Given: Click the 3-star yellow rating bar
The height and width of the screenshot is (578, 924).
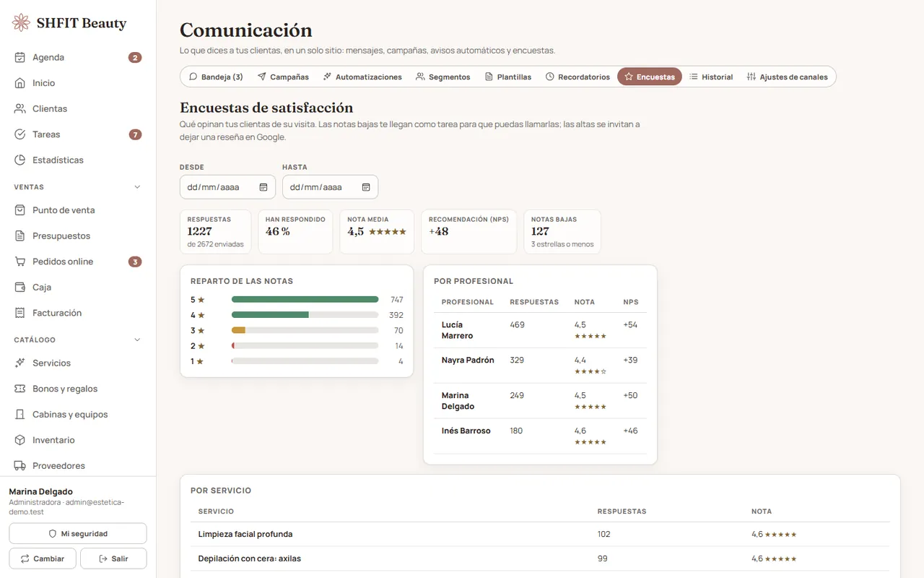Looking at the screenshot, I should point(238,330).
